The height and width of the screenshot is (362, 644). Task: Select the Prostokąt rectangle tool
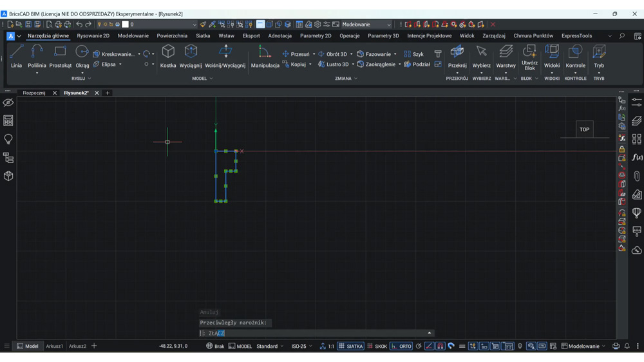coord(61,56)
